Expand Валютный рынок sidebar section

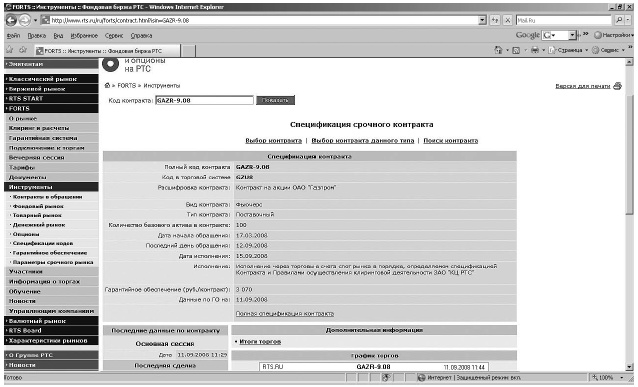pos(51,321)
